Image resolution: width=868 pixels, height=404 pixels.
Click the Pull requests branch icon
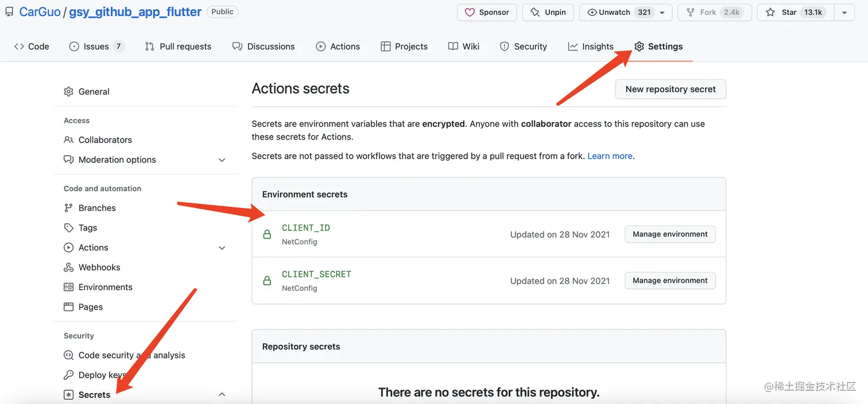[x=150, y=47]
